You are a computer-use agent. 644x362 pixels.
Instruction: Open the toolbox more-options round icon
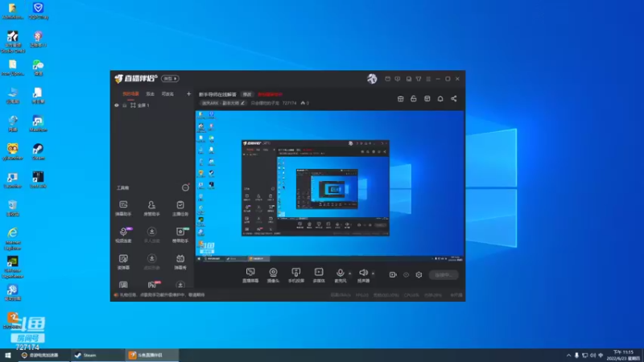[x=185, y=187]
